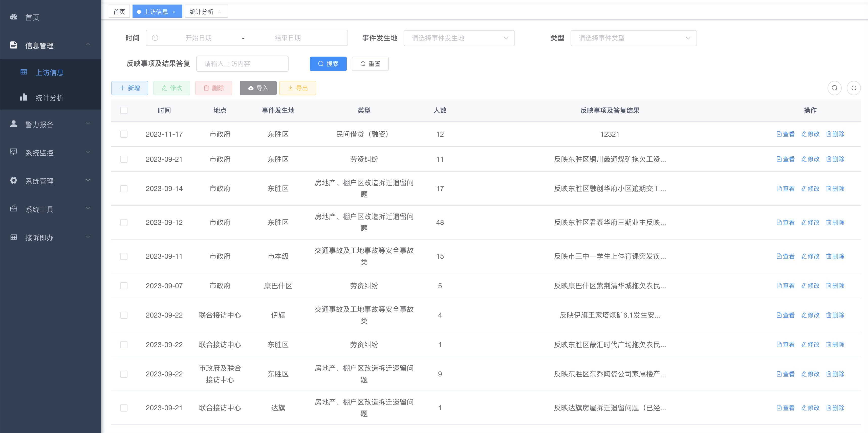Image resolution: width=868 pixels, height=433 pixels.
Task: Check the 2023-09-11 row checkbox
Action: [x=124, y=256]
